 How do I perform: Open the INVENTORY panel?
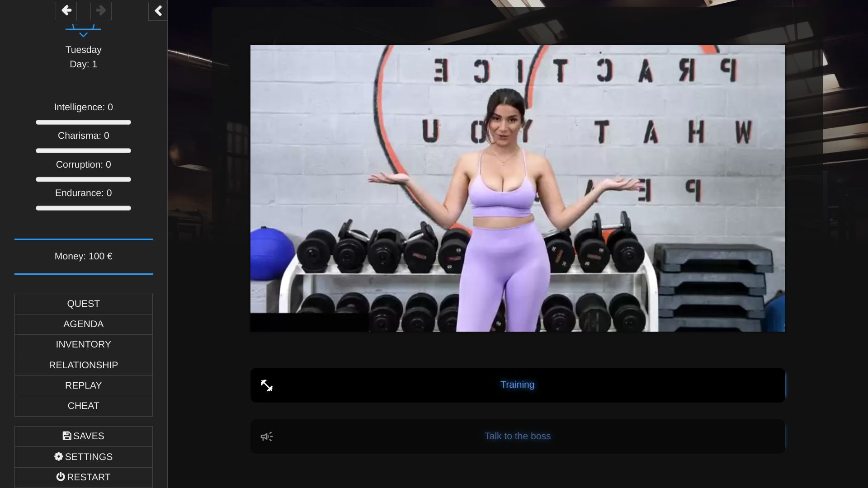[83, 345]
